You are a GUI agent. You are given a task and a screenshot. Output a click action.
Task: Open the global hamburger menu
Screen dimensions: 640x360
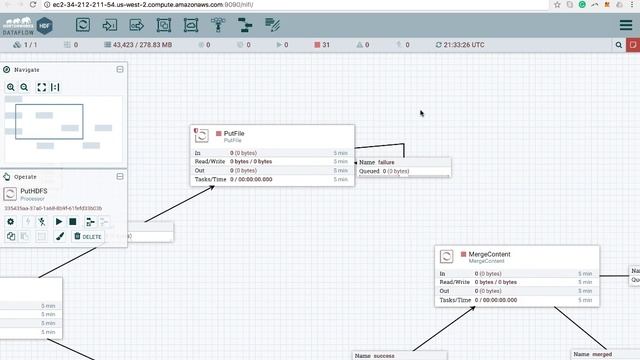click(626, 25)
